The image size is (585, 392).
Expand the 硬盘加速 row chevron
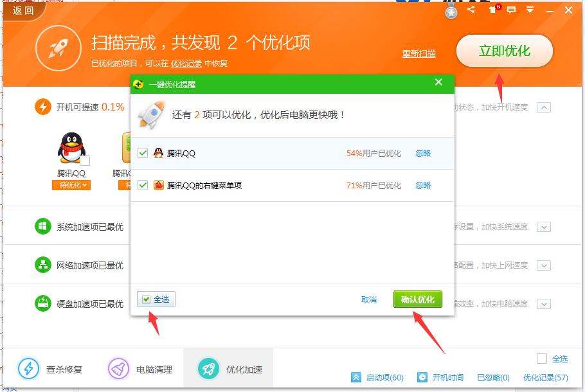(x=544, y=303)
